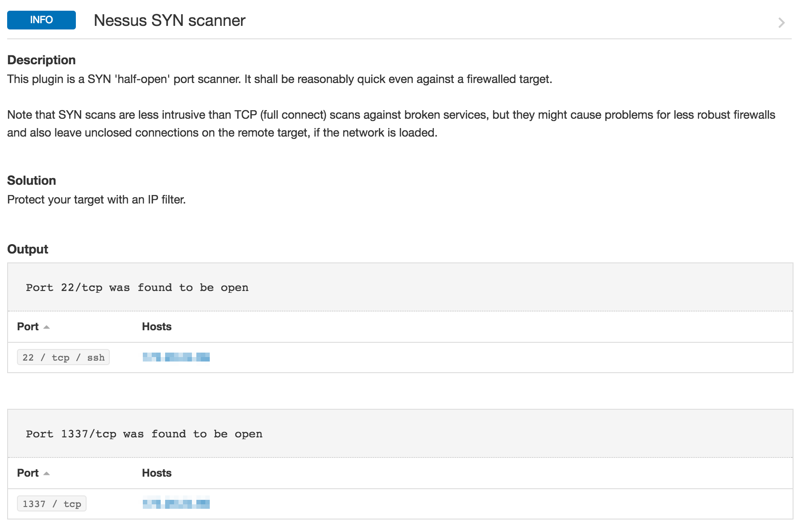Click the blue INFO severity badge
Screen dimensions: 806x532
point(42,20)
